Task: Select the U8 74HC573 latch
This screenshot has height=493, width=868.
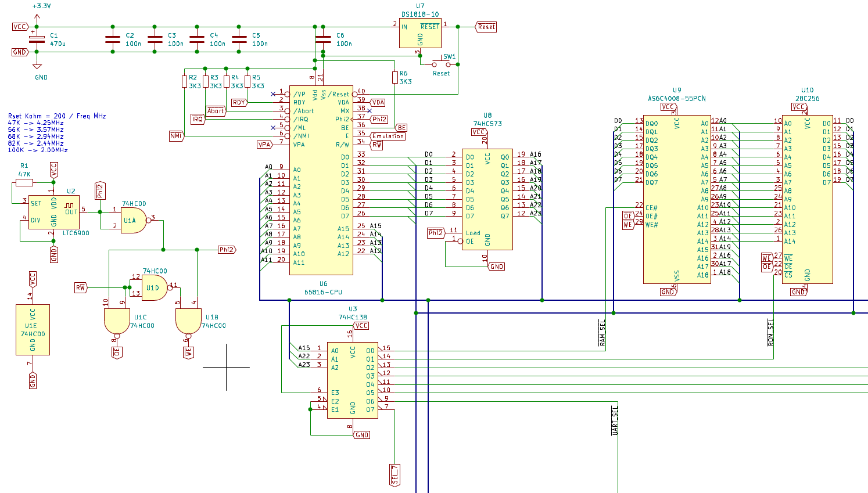Action: pos(487,199)
